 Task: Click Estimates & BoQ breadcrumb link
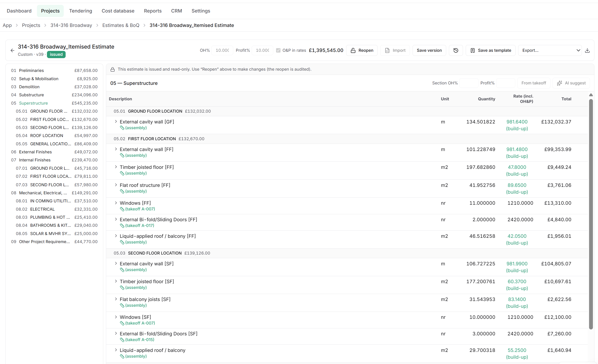tap(121, 25)
